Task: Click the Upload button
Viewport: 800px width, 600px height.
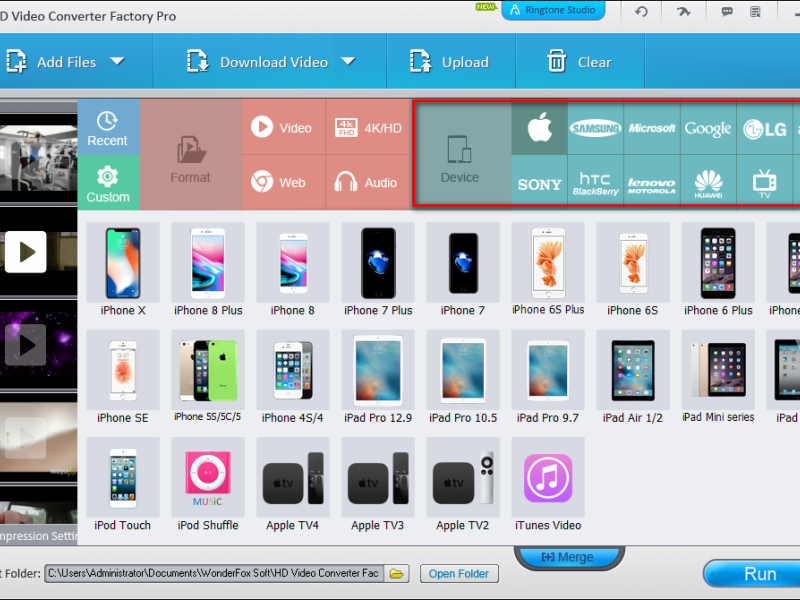Action: 449,62
